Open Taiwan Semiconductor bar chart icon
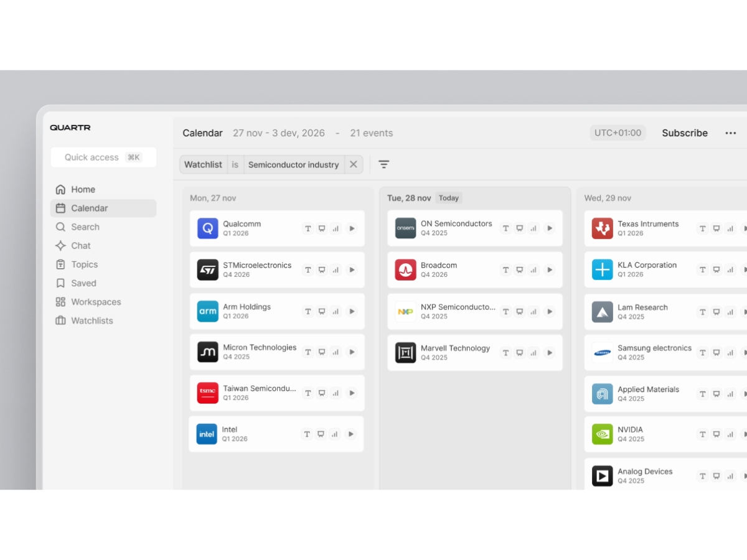 (x=336, y=393)
